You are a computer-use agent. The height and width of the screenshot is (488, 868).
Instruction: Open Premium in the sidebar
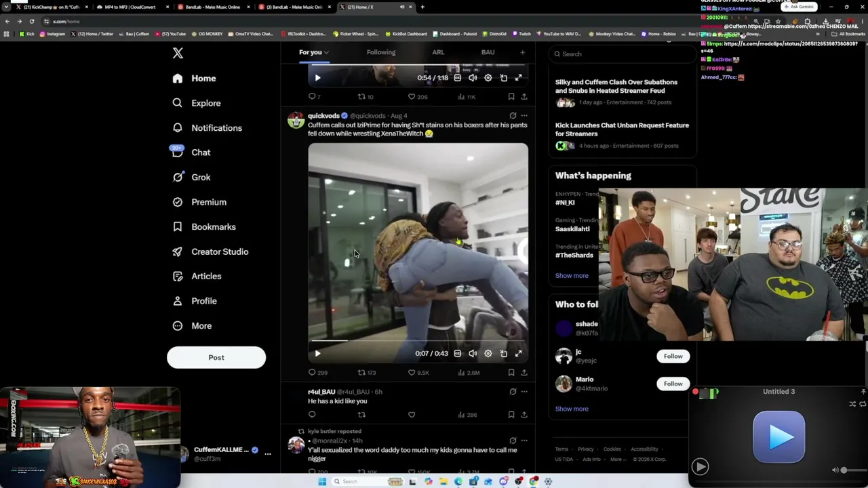[x=199, y=202]
